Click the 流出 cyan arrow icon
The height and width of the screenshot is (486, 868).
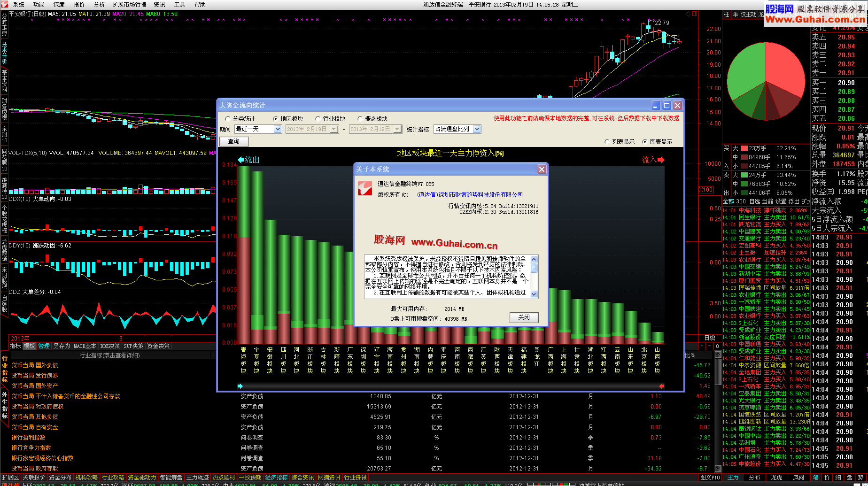coord(241,160)
